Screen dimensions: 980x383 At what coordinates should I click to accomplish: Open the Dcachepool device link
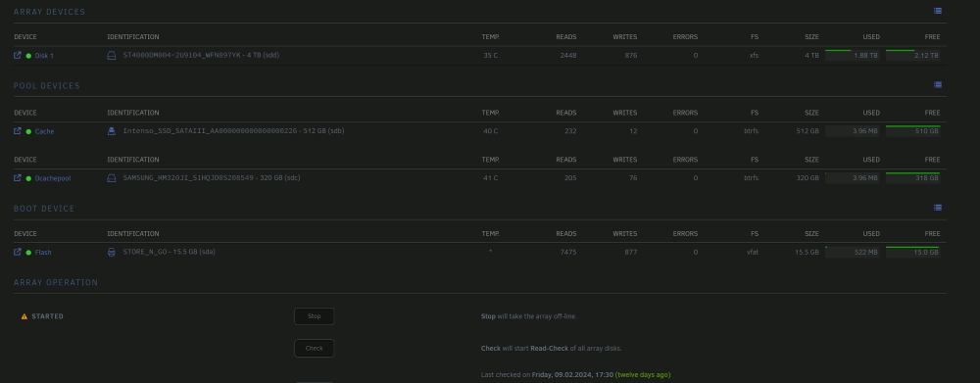tap(53, 178)
